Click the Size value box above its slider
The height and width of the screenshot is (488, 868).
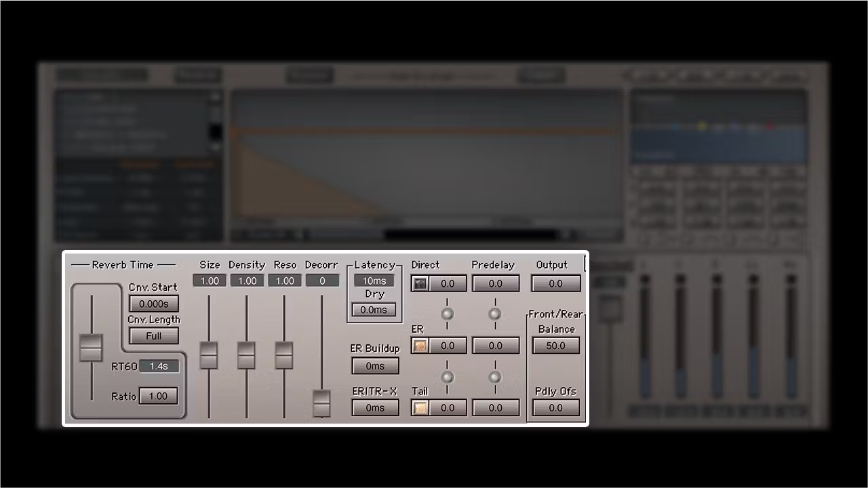(210, 281)
